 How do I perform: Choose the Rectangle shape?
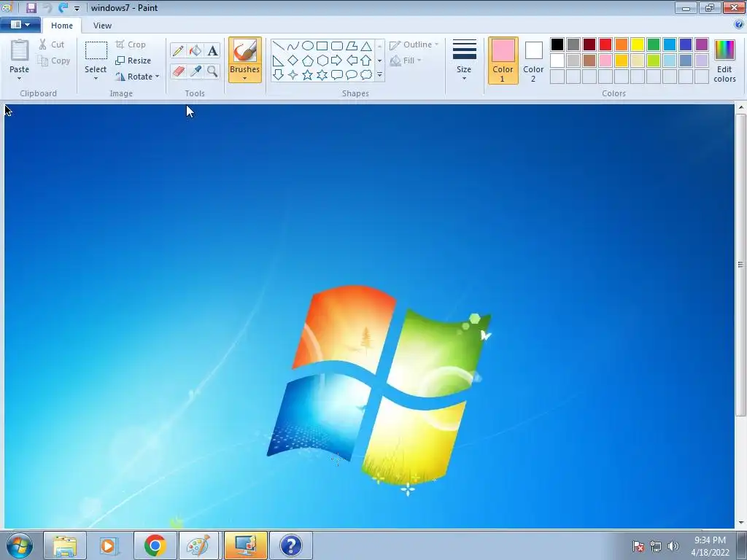click(322, 46)
